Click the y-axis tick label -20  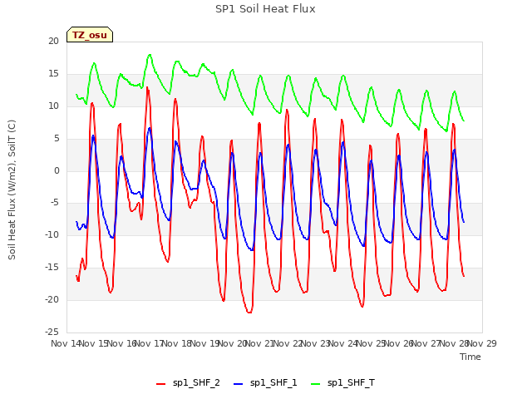[52, 299]
